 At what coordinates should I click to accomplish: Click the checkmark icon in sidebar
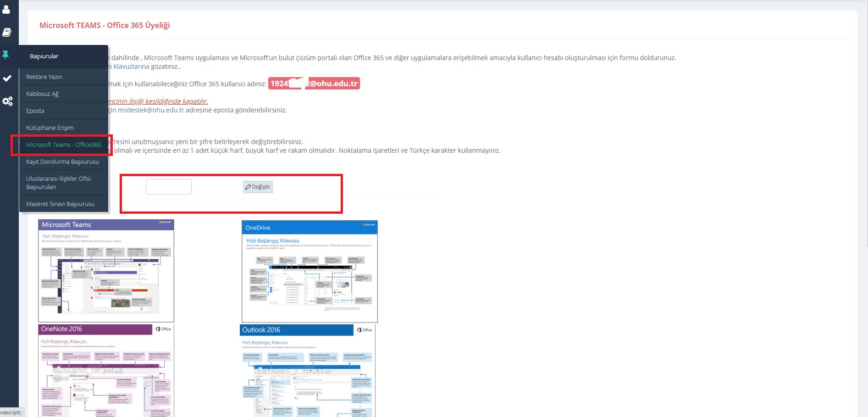coord(7,78)
